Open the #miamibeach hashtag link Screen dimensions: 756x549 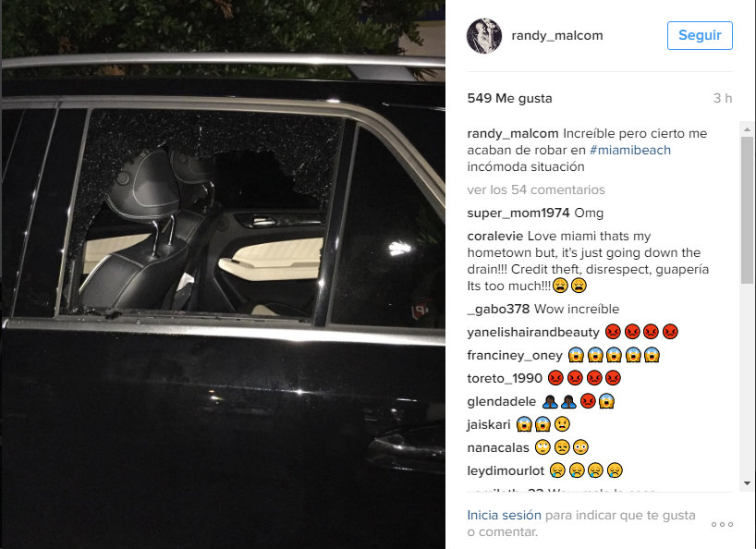(630, 151)
